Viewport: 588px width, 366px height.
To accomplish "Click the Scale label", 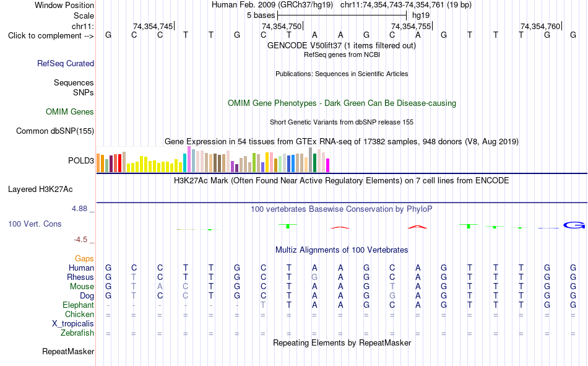I will pyautogui.click(x=84, y=15).
